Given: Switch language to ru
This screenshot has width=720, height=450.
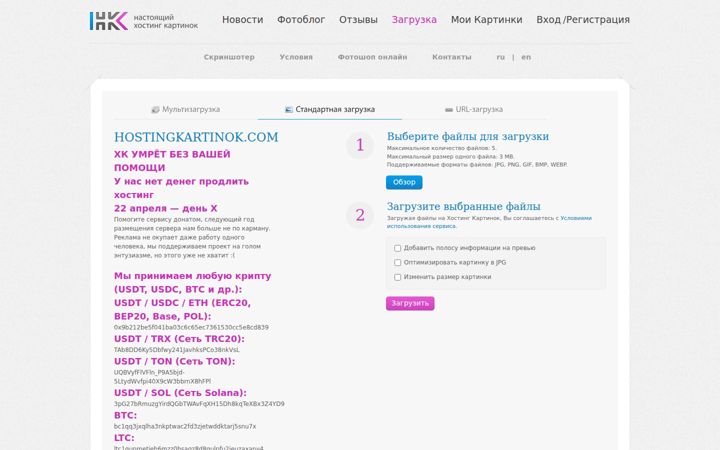Looking at the screenshot, I should click(501, 57).
